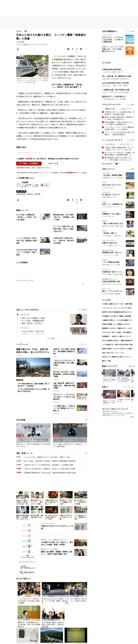Open the 空飛ぶクルマ デモ飛行 video thumbnail
Image resolution: width=138 pixels, height=644 pixels.
34,433
